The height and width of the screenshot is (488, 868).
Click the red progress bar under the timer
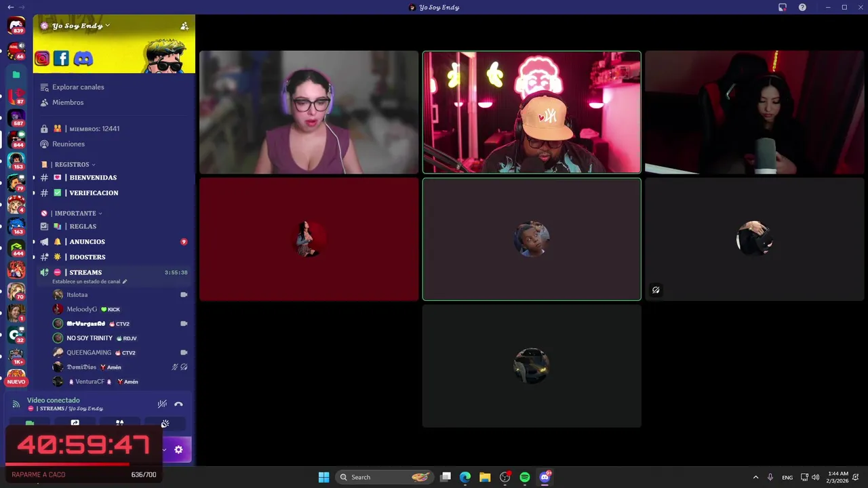pyautogui.click(x=67, y=464)
